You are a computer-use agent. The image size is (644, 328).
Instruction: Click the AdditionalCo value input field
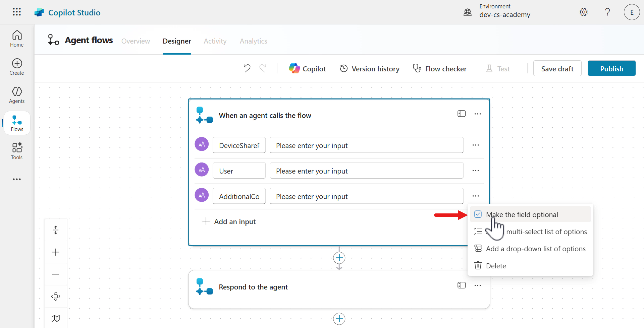click(366, 196)
